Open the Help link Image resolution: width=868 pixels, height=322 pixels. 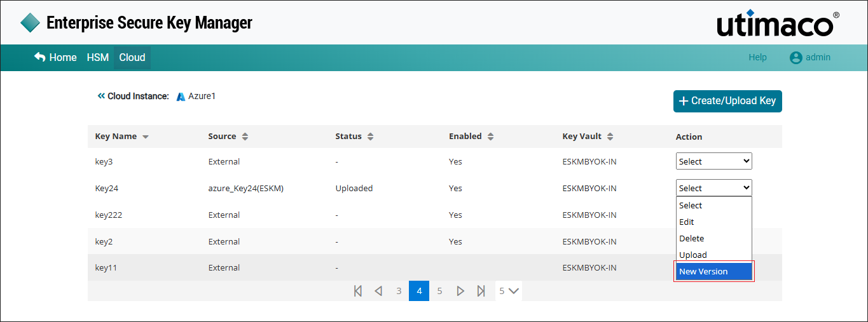(757, 57)
